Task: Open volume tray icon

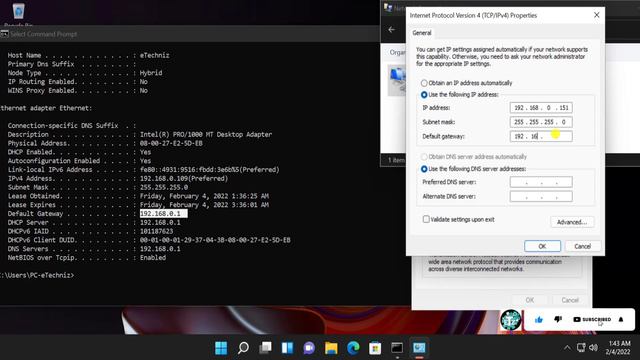Action: click(593, 348)
